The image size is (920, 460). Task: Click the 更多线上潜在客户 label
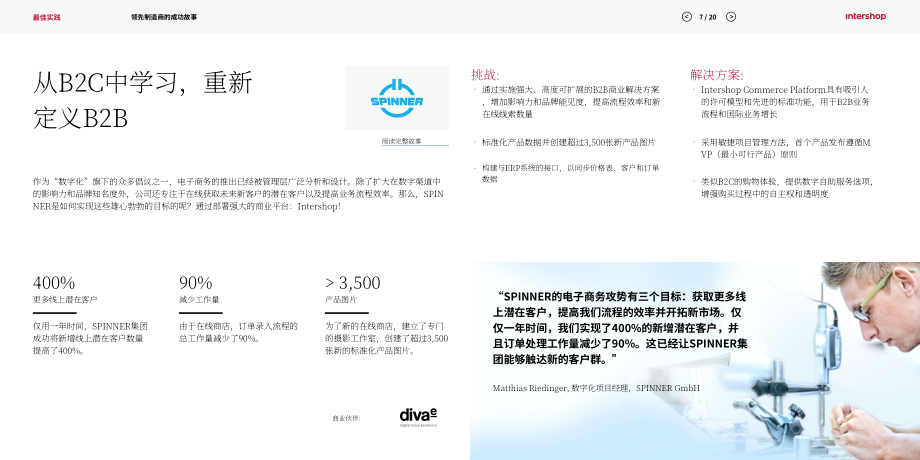click(x=65, y=300)
